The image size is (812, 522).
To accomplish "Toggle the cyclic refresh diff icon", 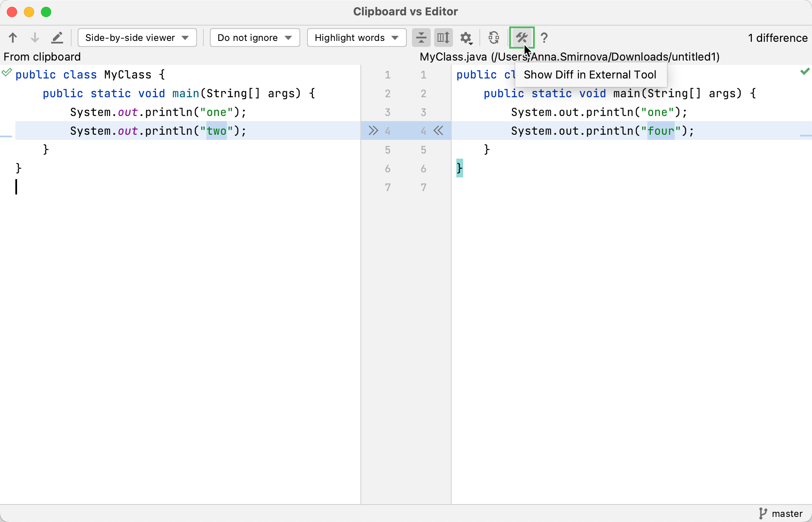I will 494,38.
